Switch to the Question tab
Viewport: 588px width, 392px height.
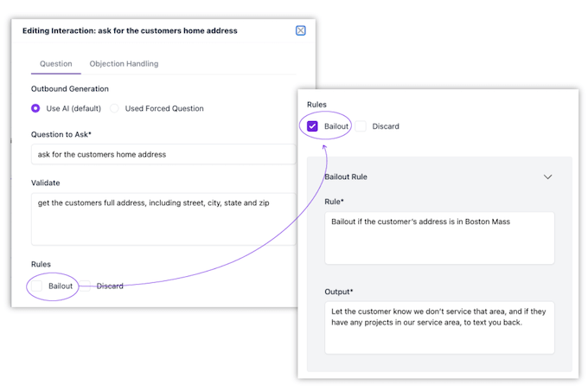[x=56, y=64]
